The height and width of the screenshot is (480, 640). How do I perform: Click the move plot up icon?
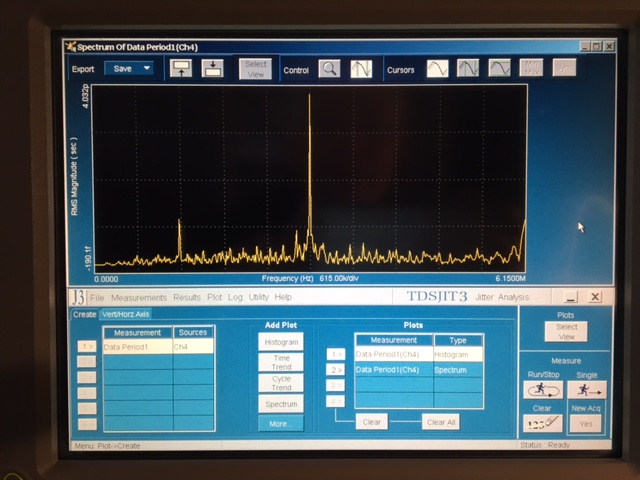(181, 69)
